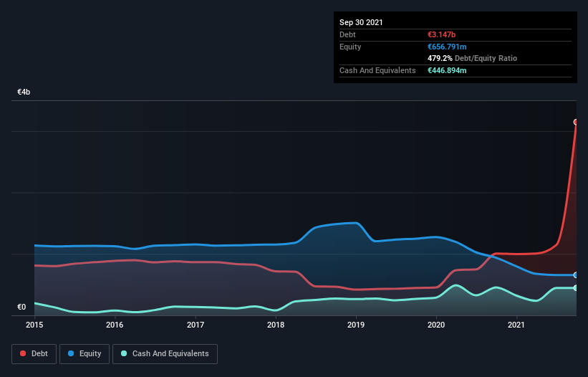Image resolution: width=588 pixels, height=377 pixels.
Task: Click the €656.791m equity value
Action: point(447,47)
